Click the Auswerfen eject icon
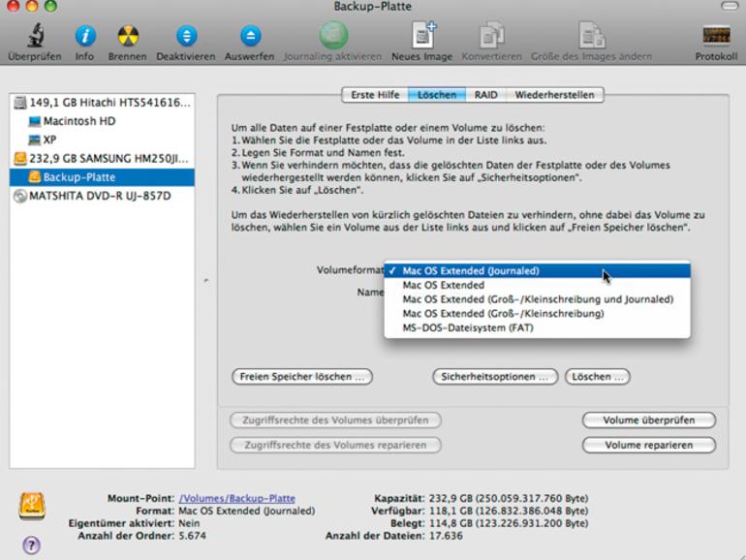The width and height of the screenshot is (746, 560). coord(250,36)
